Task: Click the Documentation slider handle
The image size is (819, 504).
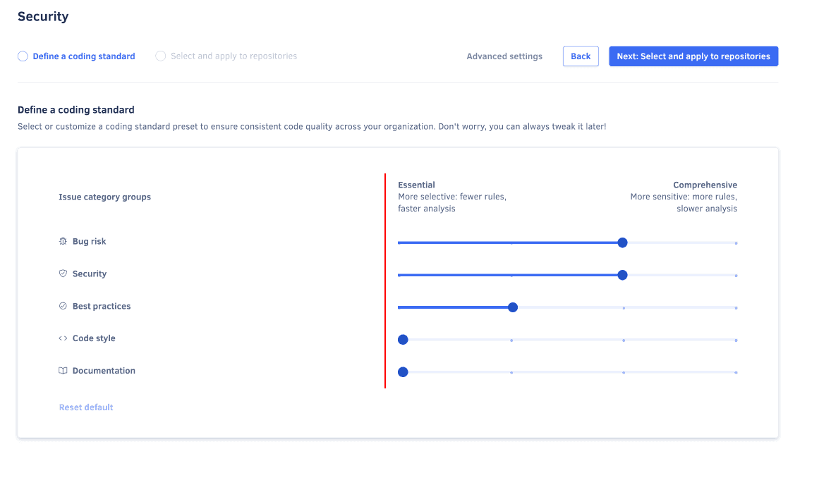Action: click(403, 372)
